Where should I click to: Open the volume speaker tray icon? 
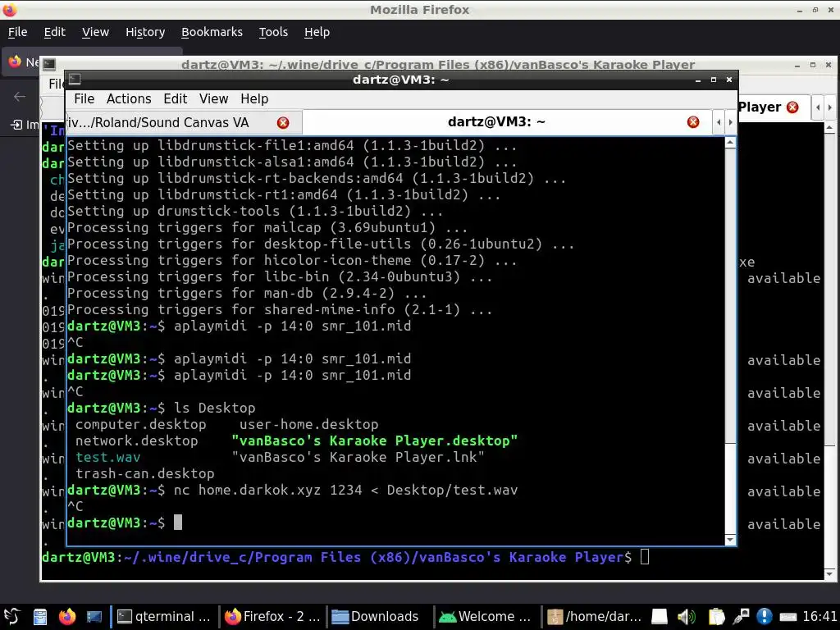tap(686, 617)
